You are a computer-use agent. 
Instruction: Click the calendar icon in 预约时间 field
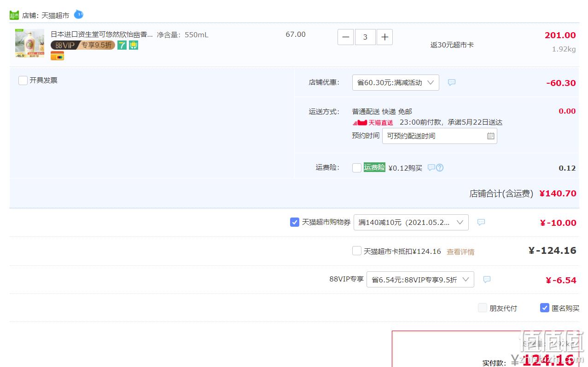(491, 136)
